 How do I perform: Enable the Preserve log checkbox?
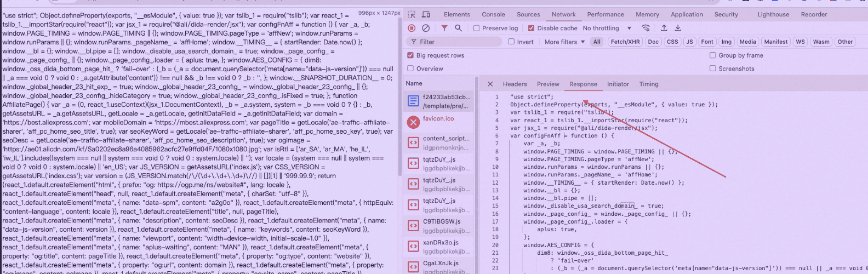[477, 28]
